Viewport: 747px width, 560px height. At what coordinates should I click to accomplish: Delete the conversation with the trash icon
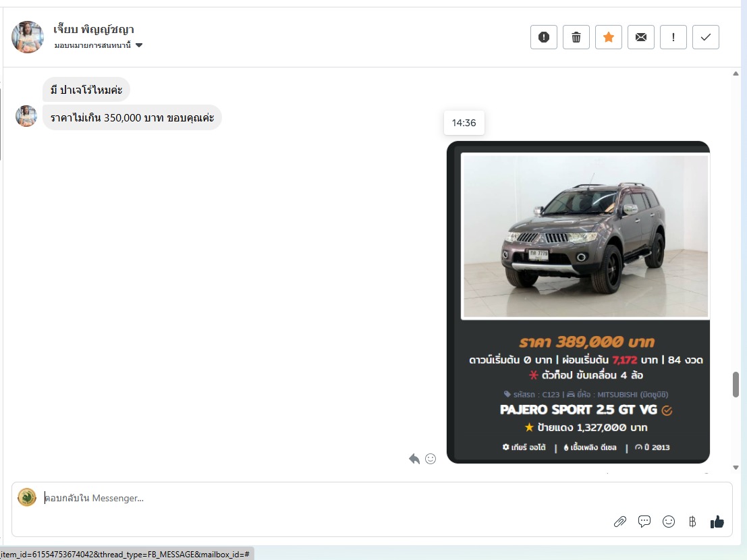(x=576, y=37)
